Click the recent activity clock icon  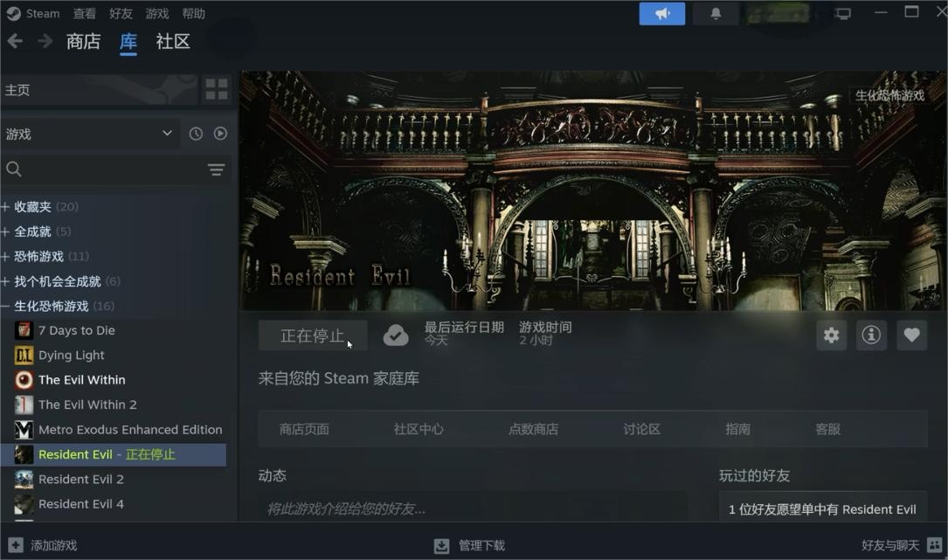tap(196, 134)
